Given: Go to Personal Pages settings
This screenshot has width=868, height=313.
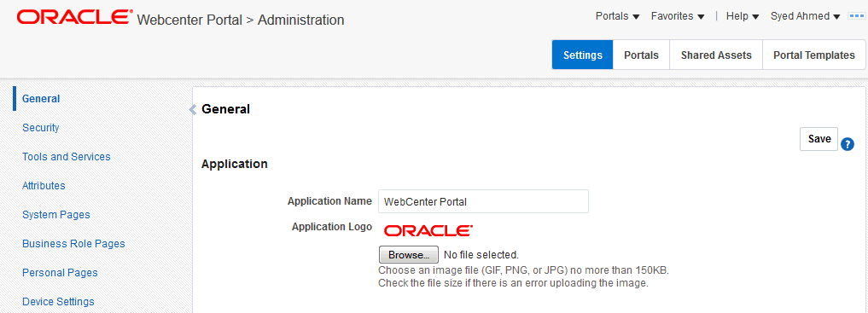Looking at the screenshot, I should pyautogui.click(x=60, y=273).
